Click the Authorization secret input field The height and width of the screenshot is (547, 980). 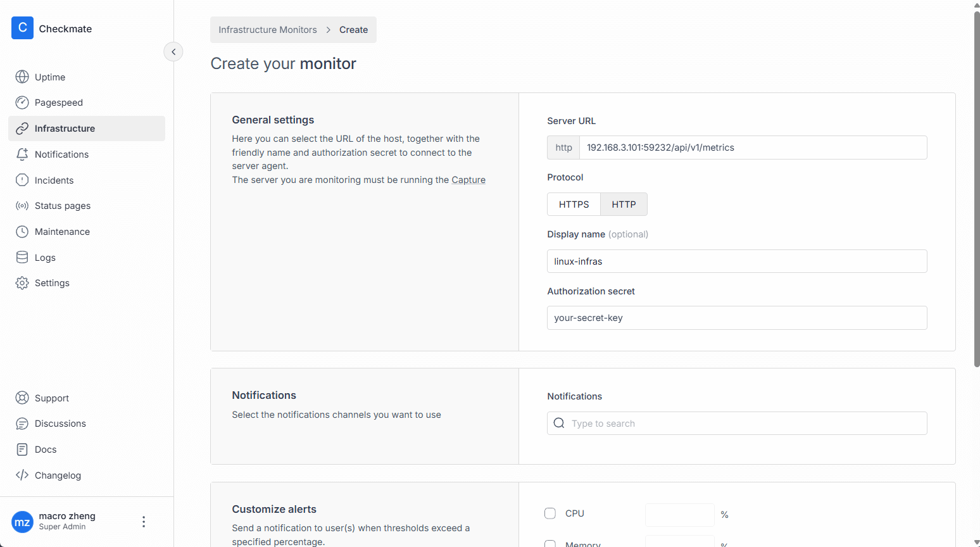pos(736,318)
